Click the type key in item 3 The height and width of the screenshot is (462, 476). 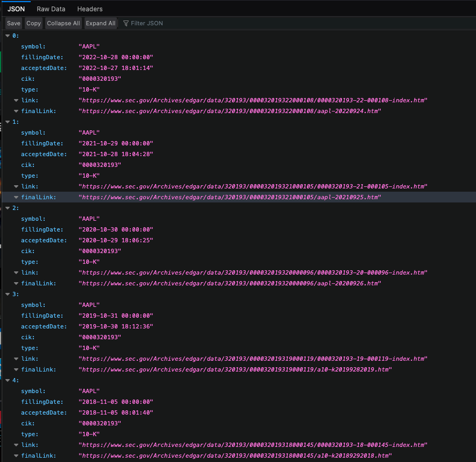pyautogui.click(x=30, y=348)
